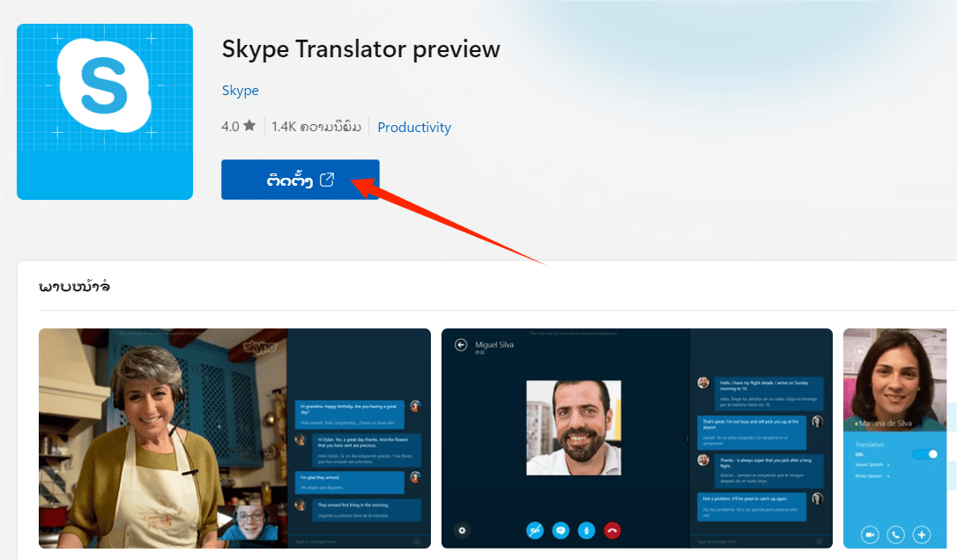Click the phone call icon in Mariana screenshot
The height and width of the screenshot is (560, 957).
(x=895, y=535)
